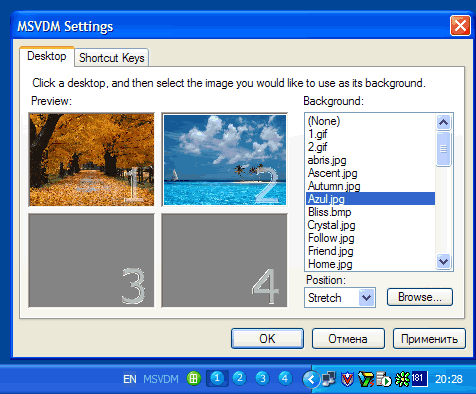The image size is (476, 394).
Task: Select Friend.jpg in background list
Action: (370, 251)
